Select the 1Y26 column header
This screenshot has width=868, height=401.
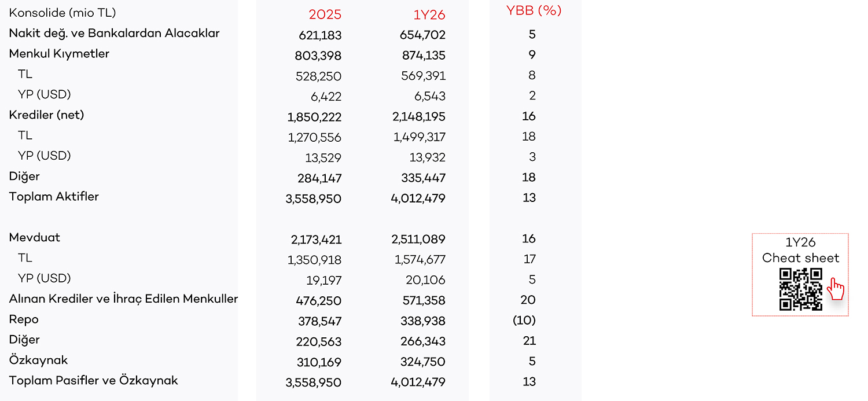(x=429, y=14)
